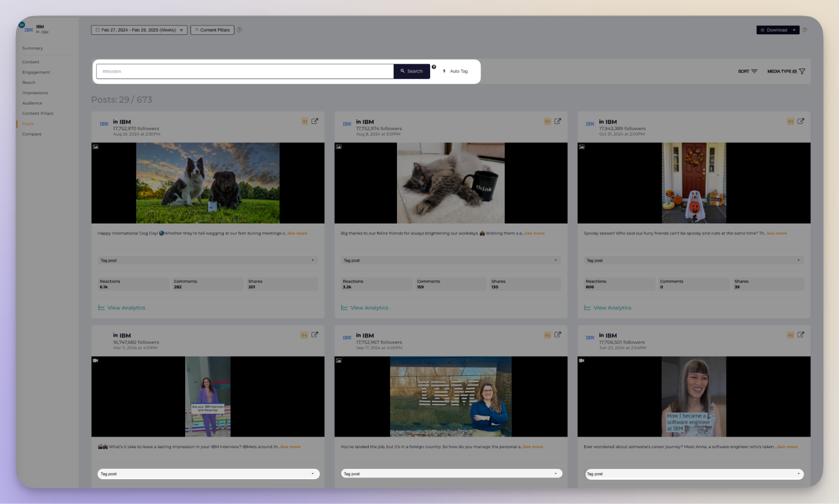The image size is (839, 504).
Task: Click the image media icon on dog post
Action: tap(96, 147)
